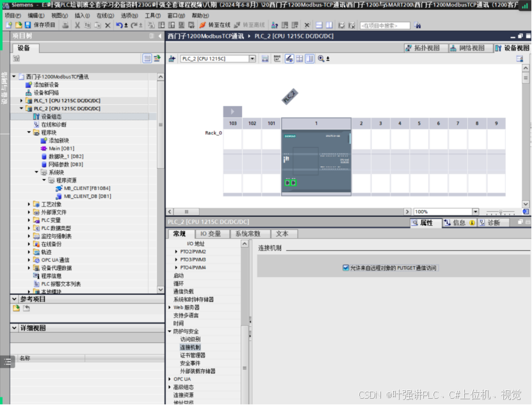The width and height of the screenshot is (532, 405).
Task: Click the split editor horizontally icon
Action: coord(319,25)
